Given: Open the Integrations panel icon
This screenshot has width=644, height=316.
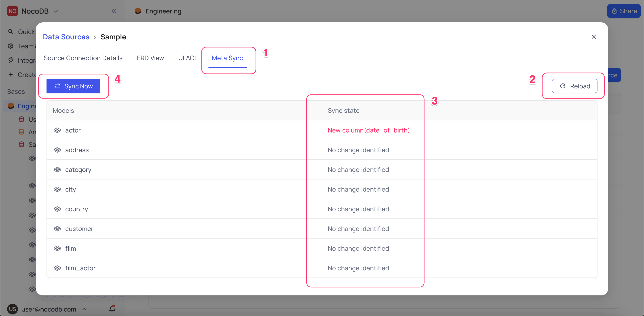Looking at the screenshot, I should click(x=11, y=60).
